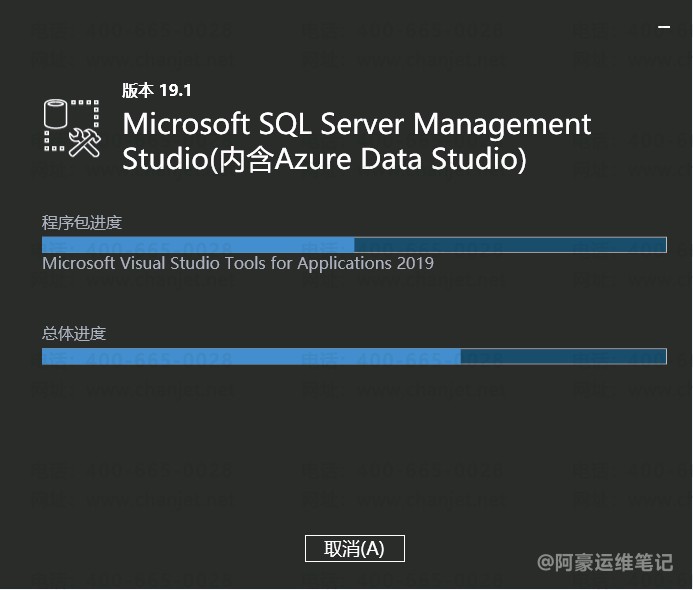This screenshot has height=590, width=693.
Task: Click the package progress bar
Action: point(354,245)
